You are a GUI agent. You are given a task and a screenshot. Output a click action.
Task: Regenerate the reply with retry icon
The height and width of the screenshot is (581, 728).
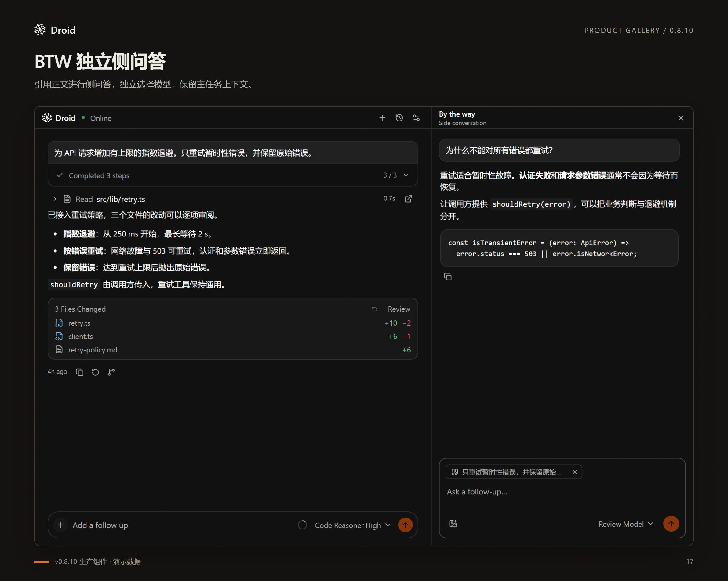(95, 372)
